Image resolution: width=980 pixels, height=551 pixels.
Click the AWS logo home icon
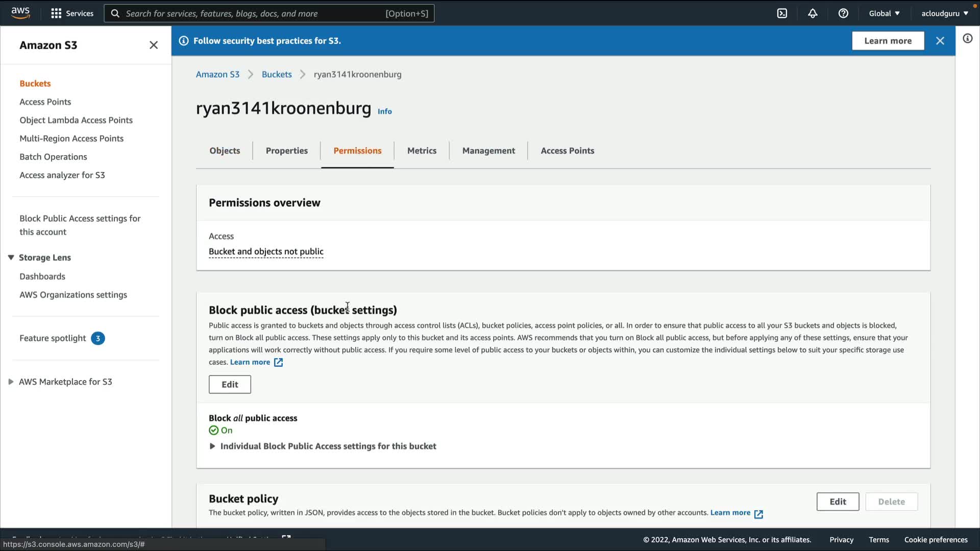tap(20, 13)
